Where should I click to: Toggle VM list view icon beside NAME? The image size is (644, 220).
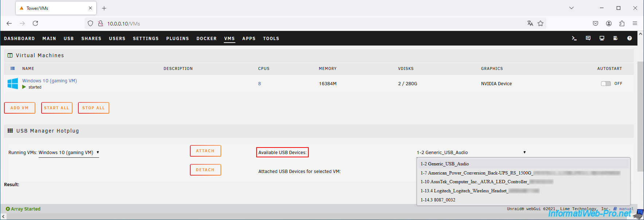[x=13, y=68]
